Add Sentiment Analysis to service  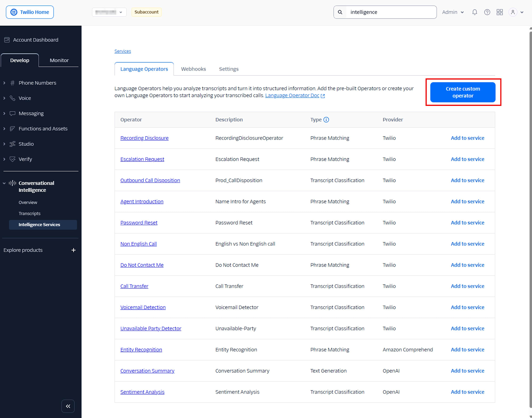click(467, 392)
